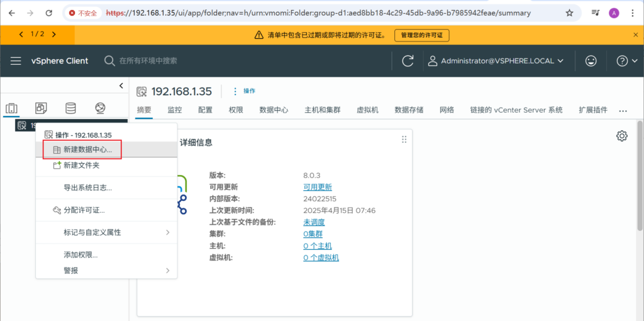Open Chrome profile avatar
The width and height of the screenshot is (644, 321).
coord(614,13)
